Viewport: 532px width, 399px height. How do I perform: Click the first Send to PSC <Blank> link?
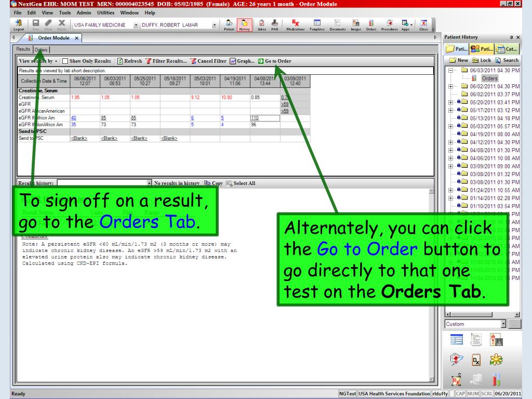click(79, 138)
